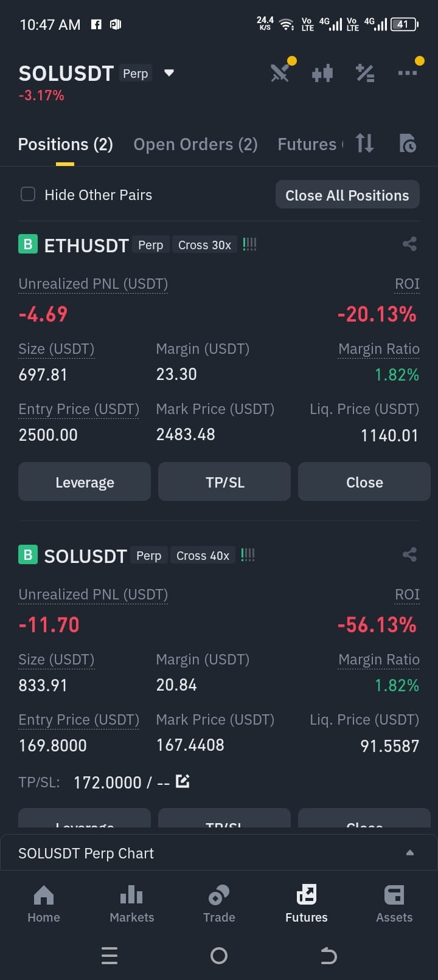Set TP/SL for the ETHUSDT position
438x980 pixels.
click(224, 482)
